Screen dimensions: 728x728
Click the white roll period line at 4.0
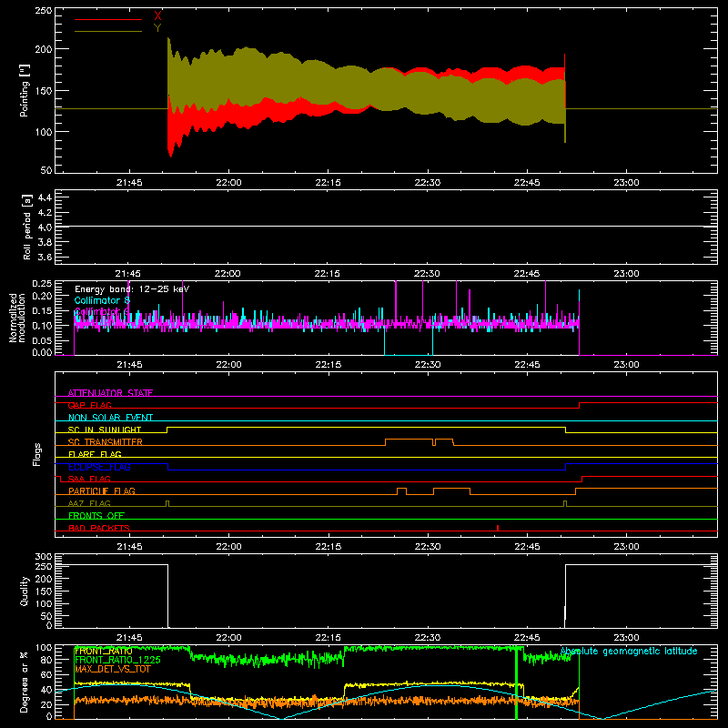point(386,227)
